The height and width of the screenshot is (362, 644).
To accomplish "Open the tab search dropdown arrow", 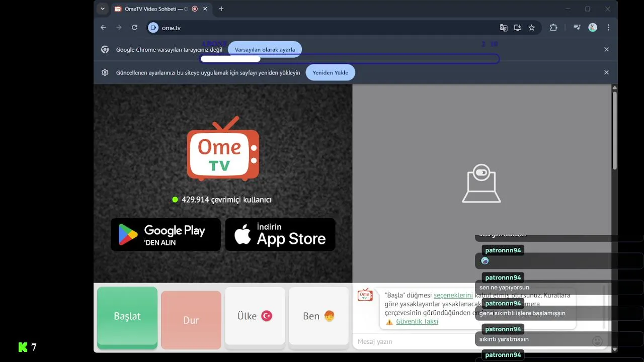I will 103,9.
